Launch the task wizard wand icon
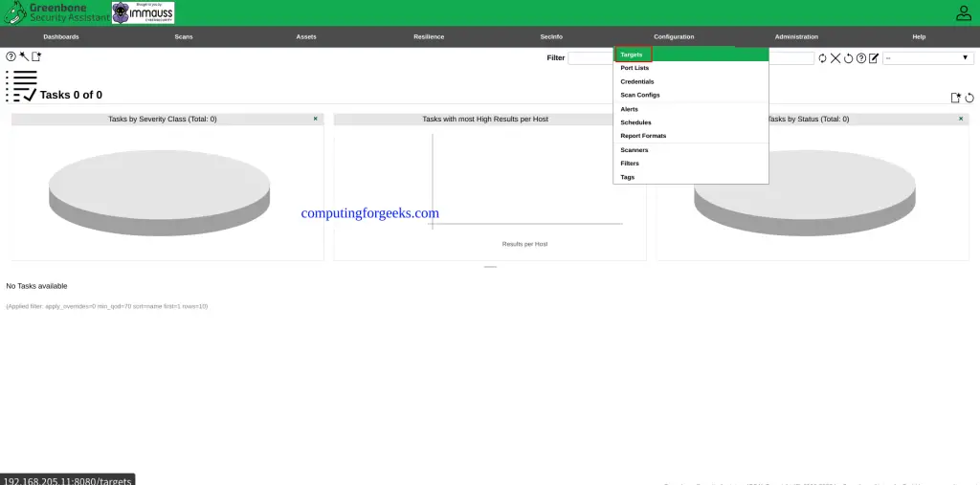This screenshot has height=485, width=980. tap(24, 56)
